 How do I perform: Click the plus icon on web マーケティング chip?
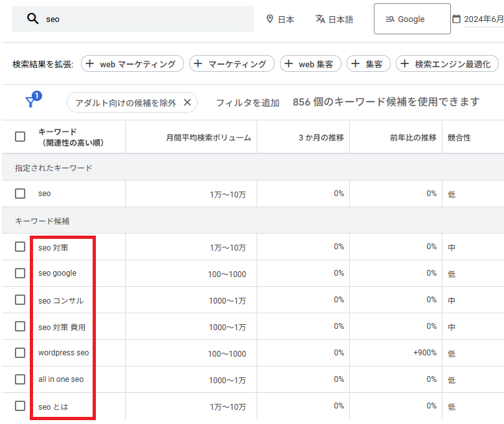click(x=90, y=63)
